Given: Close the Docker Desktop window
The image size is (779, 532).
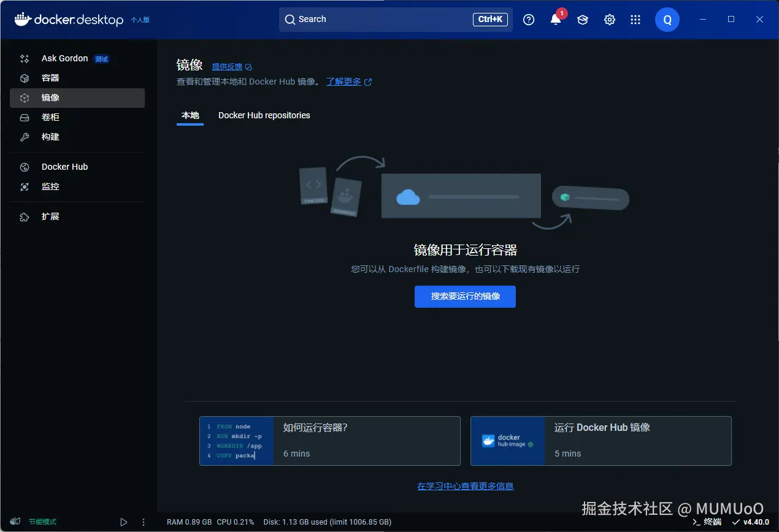Looking at the screenshot, I should [759, 20].
